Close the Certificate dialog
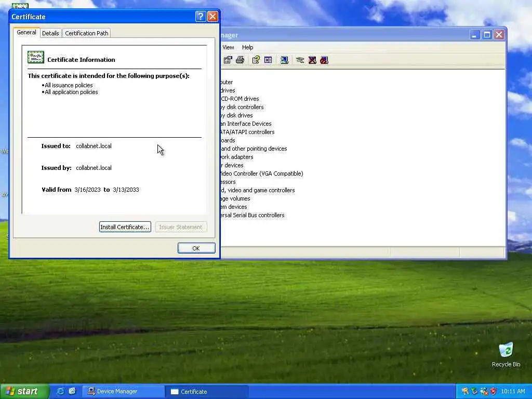Screen dimensions: 532x399 [212, 16]
